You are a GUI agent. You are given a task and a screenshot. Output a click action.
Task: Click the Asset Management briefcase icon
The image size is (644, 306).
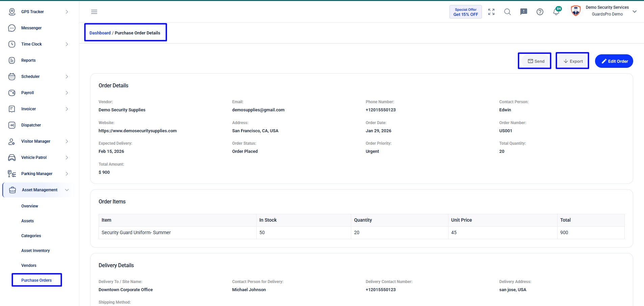12,190
